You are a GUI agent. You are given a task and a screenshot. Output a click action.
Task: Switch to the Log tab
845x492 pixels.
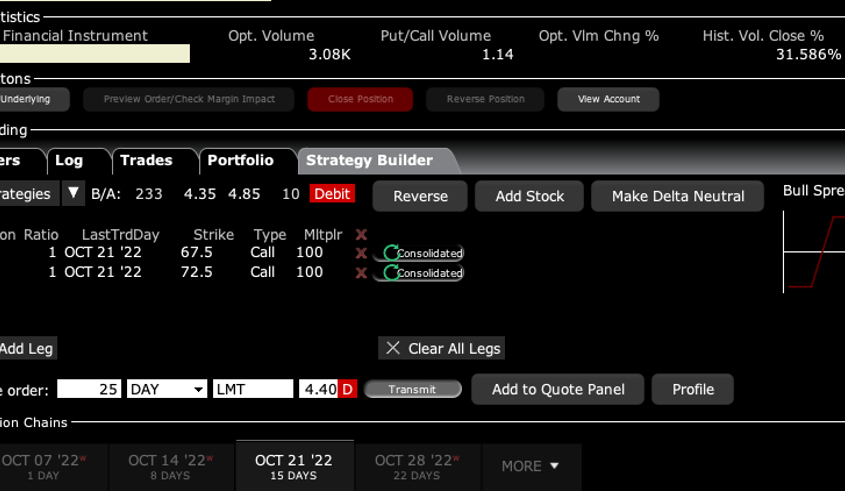click(x=69, y=161)
